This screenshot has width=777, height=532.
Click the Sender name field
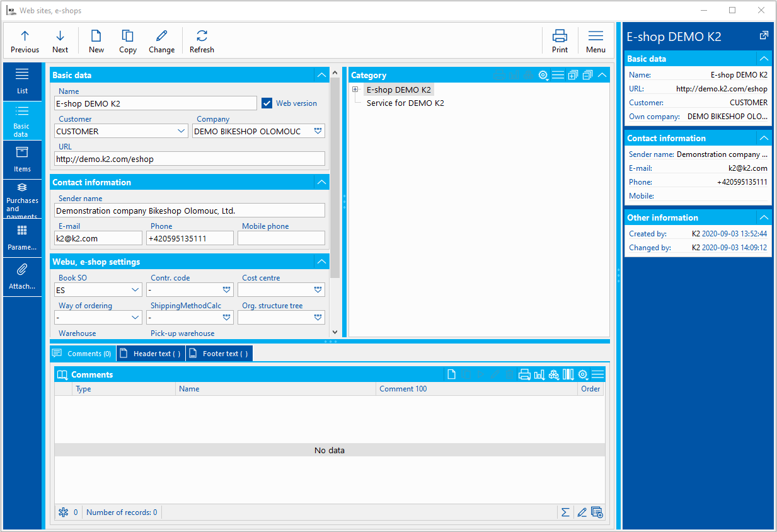coord(190,211)
